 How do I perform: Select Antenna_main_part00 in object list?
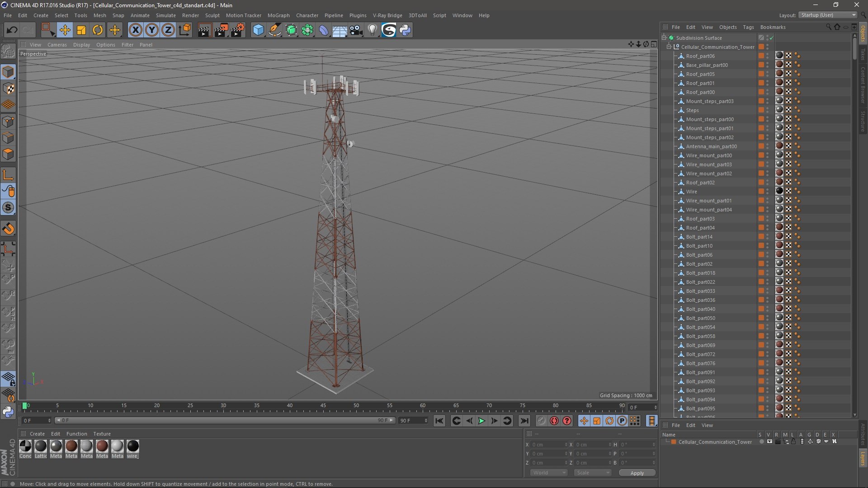pos(711,146)
